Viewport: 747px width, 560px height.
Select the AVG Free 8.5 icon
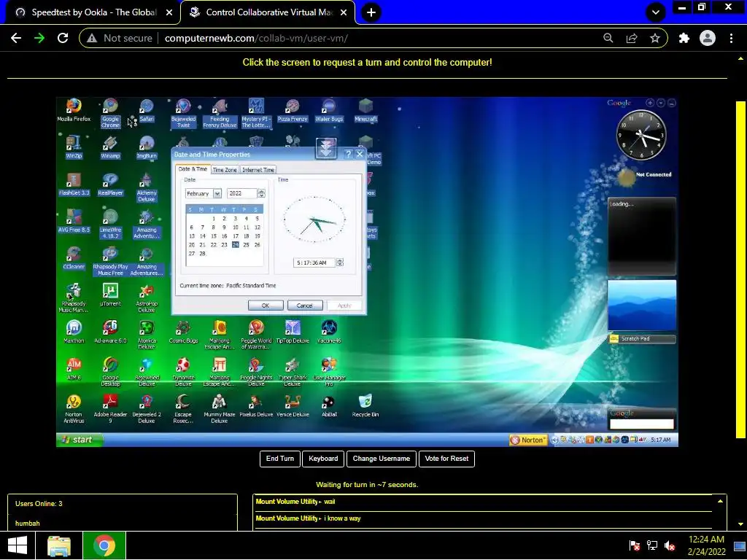coord(74,220)
